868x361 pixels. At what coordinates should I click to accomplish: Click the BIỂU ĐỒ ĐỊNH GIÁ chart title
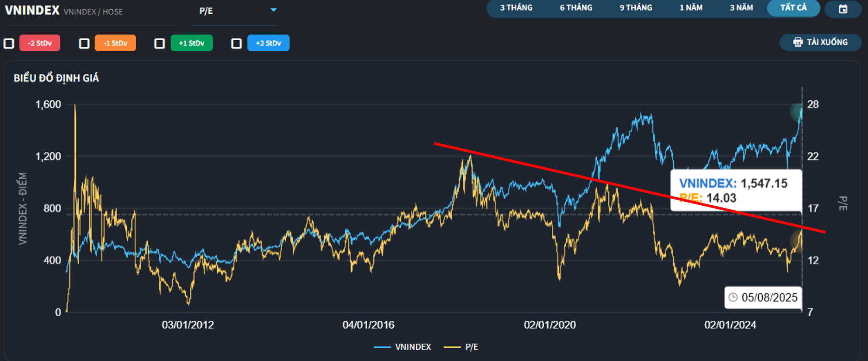coord(56,78)
